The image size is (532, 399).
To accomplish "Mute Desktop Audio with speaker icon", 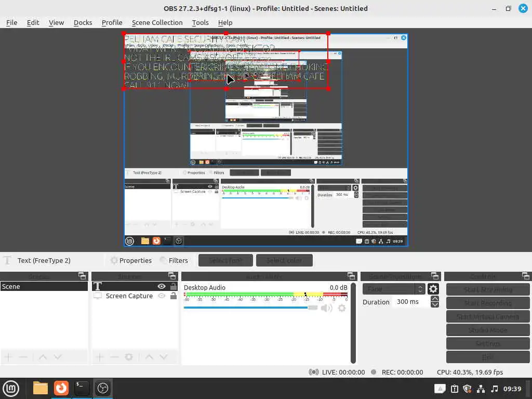I will [x=326, y=308].
